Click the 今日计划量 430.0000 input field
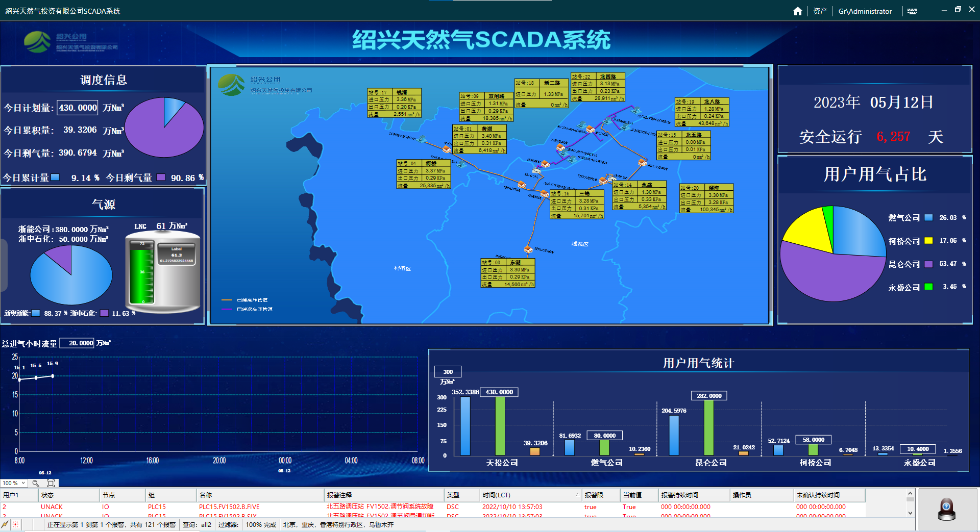The width and height of the screenshot is (980, 532). (78, 108)
